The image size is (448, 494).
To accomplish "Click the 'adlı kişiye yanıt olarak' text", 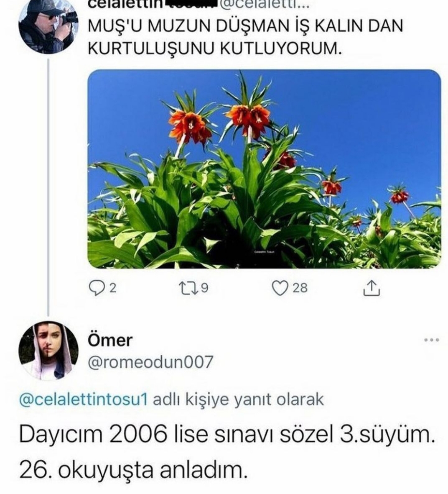I will 238,399.
